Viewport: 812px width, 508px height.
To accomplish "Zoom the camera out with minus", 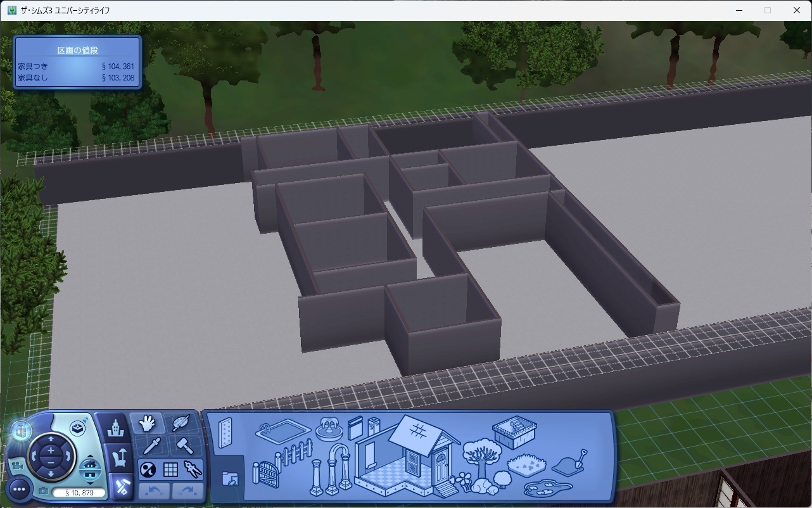I will point(51,464).
